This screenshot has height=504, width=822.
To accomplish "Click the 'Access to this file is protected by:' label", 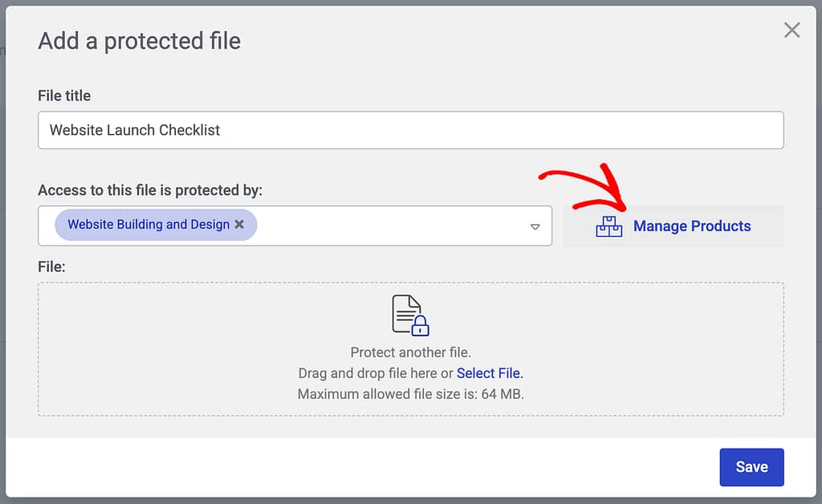I will (x=150, y=190).
